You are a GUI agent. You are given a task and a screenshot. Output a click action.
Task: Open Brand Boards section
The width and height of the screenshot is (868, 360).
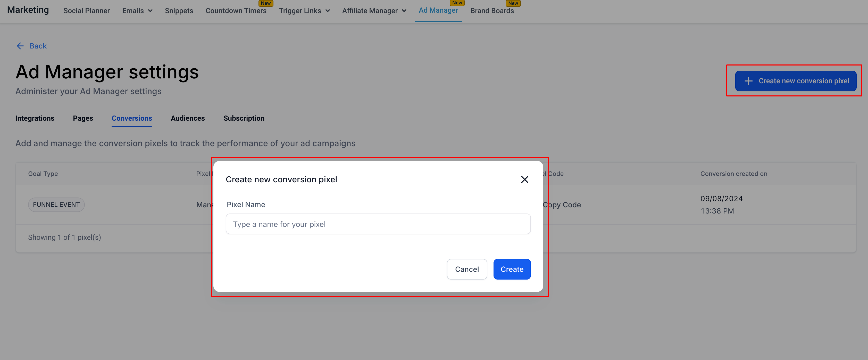492,11
